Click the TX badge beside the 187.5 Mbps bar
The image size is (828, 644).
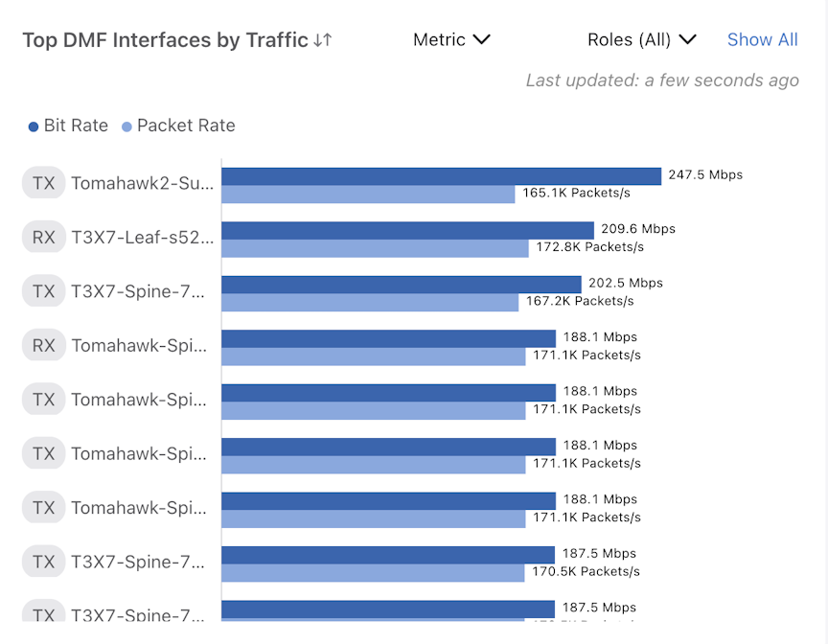(44, 562)
